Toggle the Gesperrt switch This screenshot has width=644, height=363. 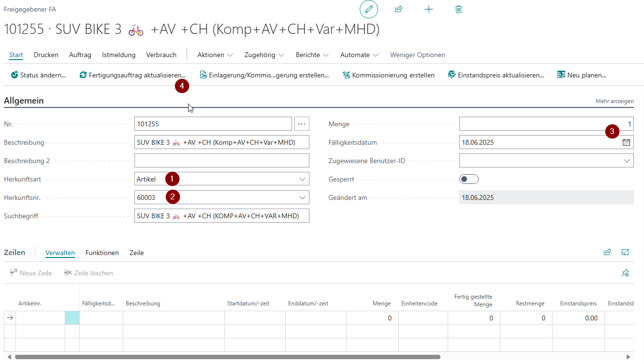click(468, 179)
